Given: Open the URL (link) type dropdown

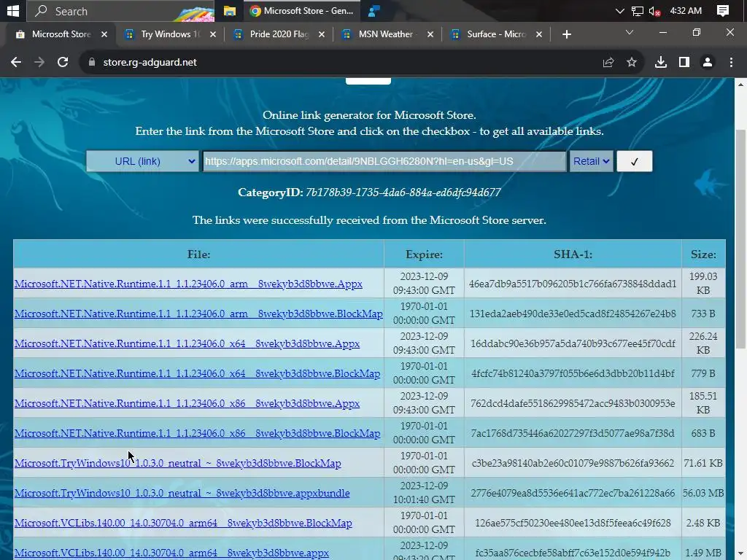Looking at the screenshot, I should (x=142, y=161).
